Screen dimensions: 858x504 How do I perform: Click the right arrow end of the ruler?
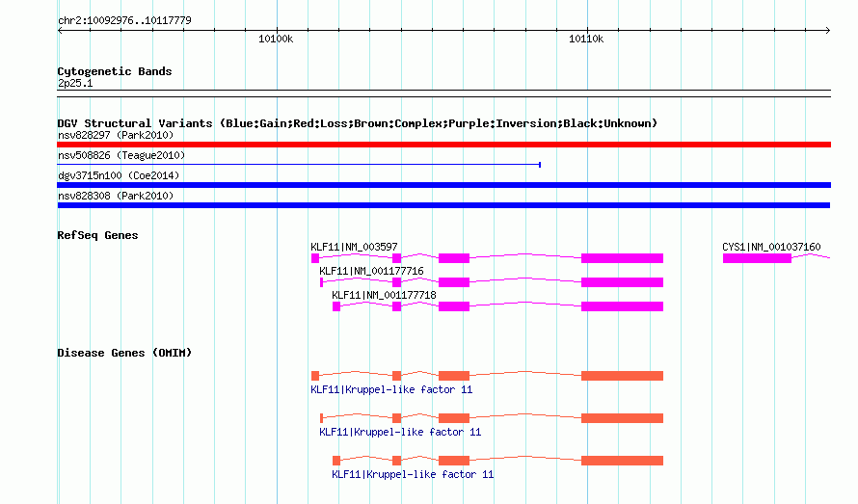point(828,30)
